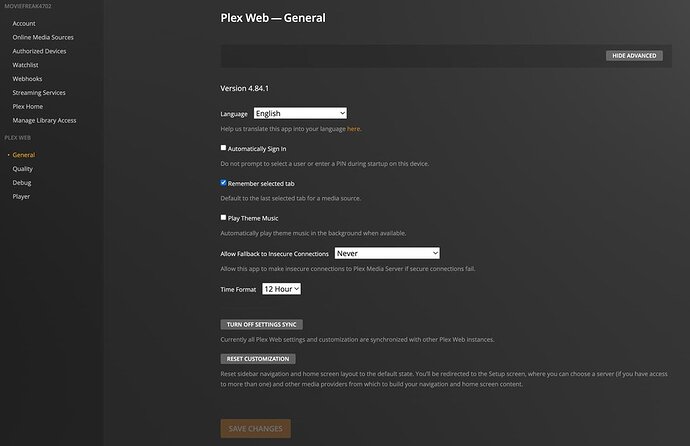The image size is (690, 446).
Task: Follow the 'here' translation link
Action: tap(353, 129)
